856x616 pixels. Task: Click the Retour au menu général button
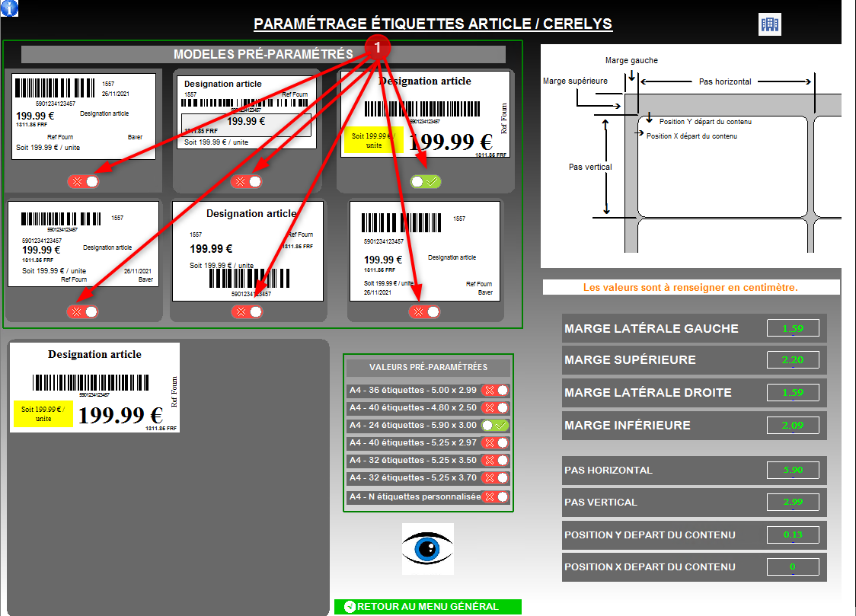tap(427, 607)
